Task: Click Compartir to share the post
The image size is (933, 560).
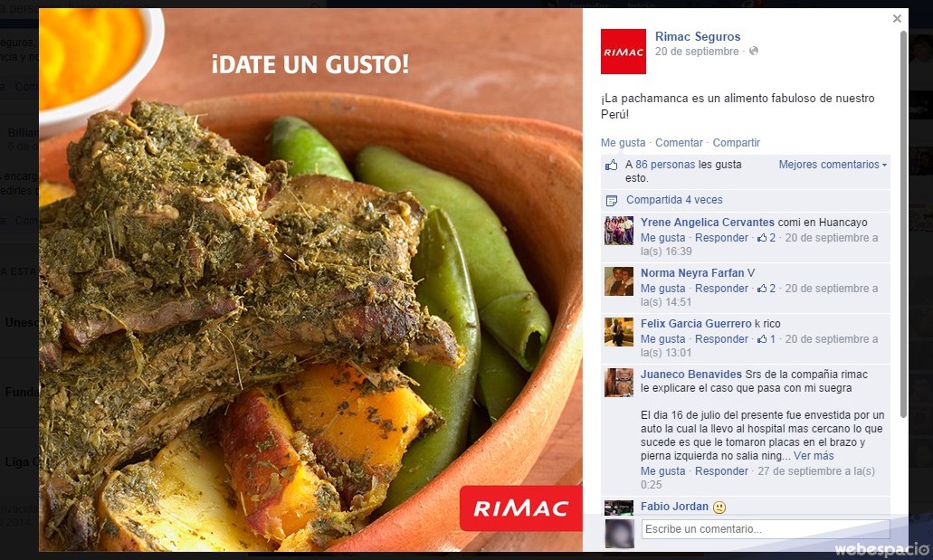Action: pyautogui.click(x=736, y=143)
